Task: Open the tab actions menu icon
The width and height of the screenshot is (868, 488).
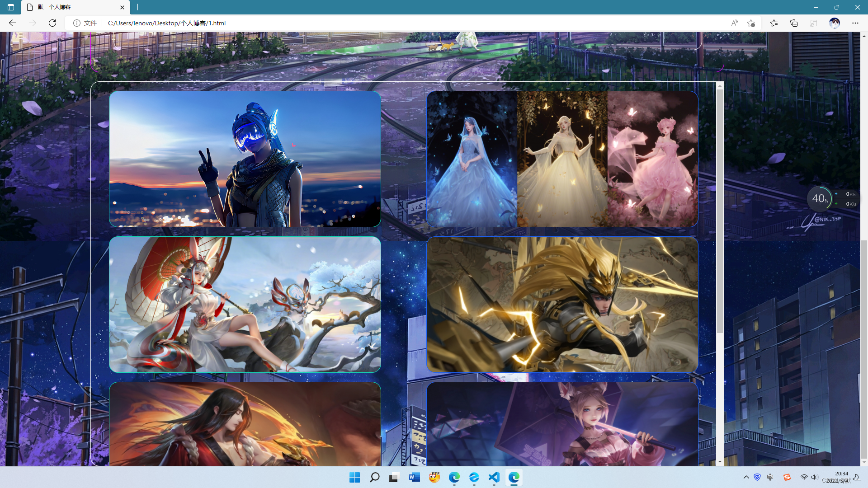Action: [x=11, y=7]
